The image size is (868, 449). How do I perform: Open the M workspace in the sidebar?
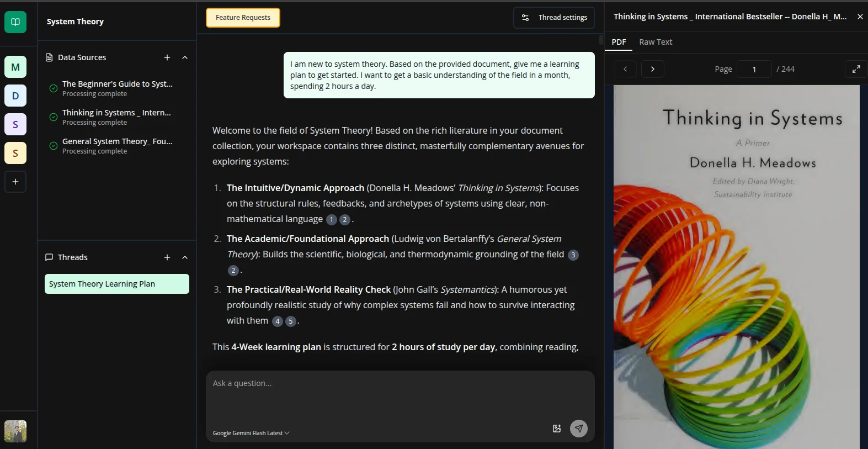point(15,67)
